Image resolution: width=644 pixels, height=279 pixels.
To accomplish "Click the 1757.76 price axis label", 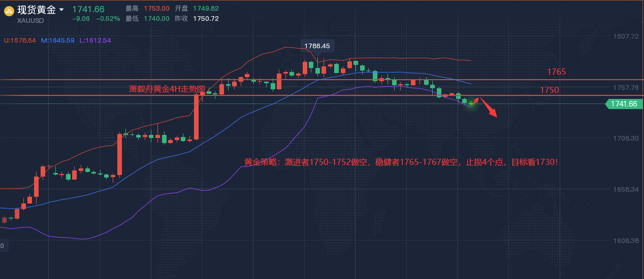I will click(x=626, y=87).
